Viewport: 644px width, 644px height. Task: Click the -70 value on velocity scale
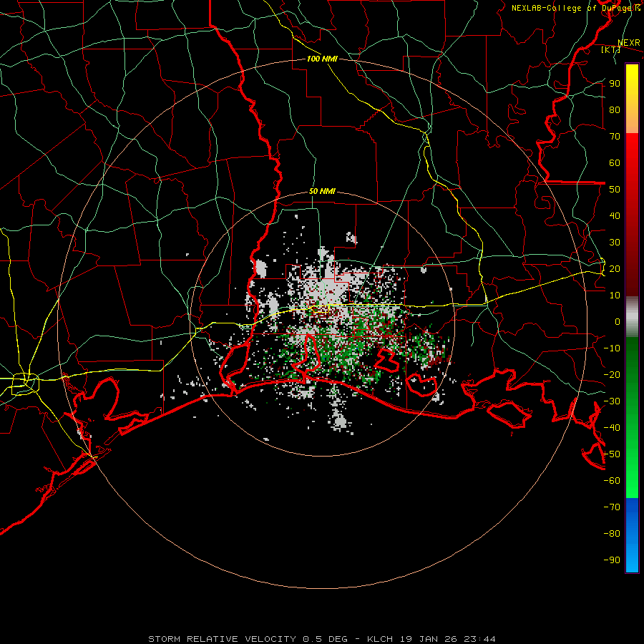pos(612,507)
